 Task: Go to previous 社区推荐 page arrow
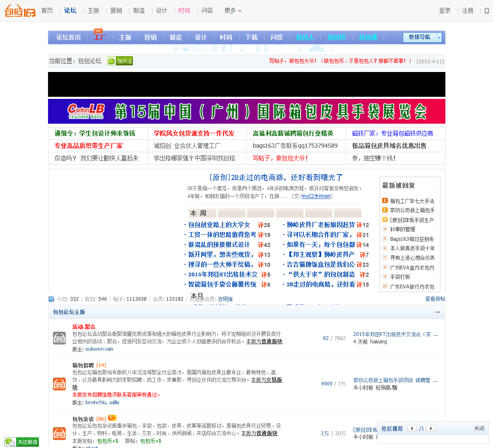pyautogui.click(x=412, y=428)
